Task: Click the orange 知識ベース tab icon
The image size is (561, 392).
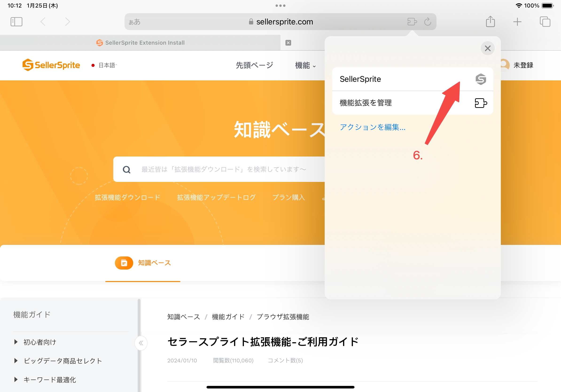Action: [124, 263]
